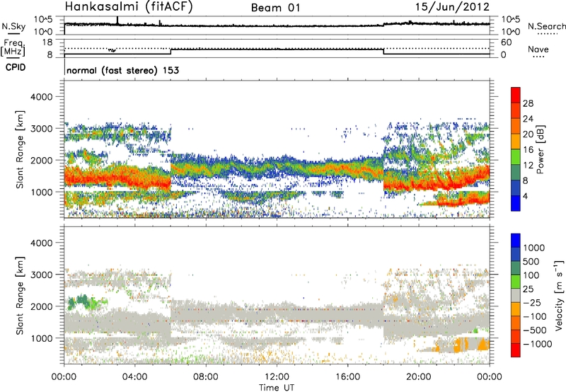This screenshot has width=566, height=392.
Task: Click the Slant Range label of velocity panel
Action: coord(20,296)
